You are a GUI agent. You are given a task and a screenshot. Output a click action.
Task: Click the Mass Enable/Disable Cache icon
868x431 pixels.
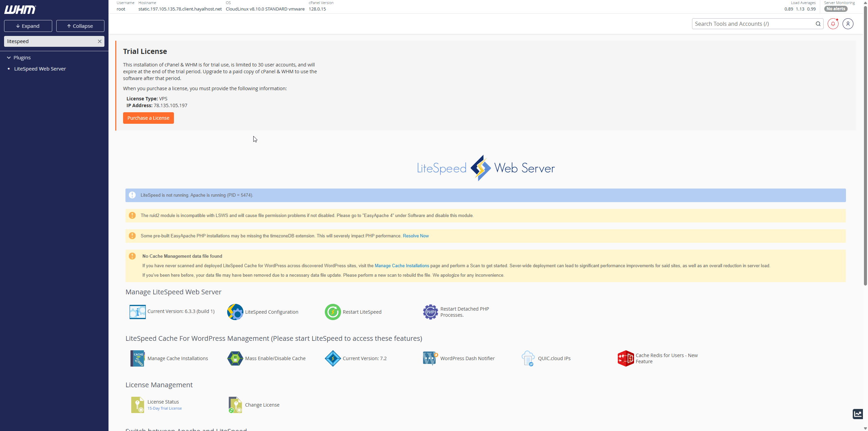235,358
